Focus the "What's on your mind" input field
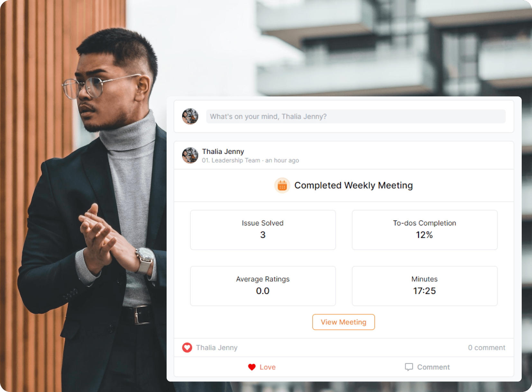 pos(356,116)
